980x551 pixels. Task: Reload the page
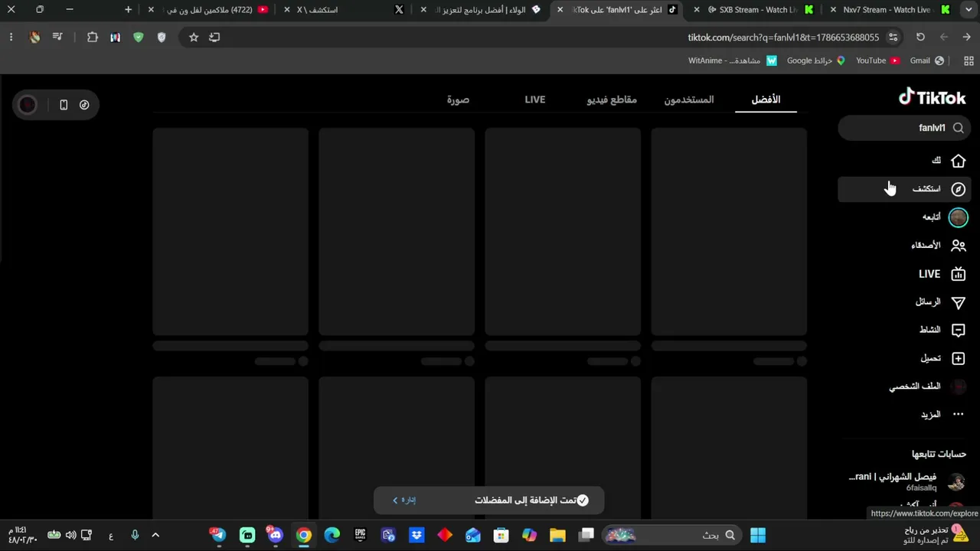click(920, 37)
